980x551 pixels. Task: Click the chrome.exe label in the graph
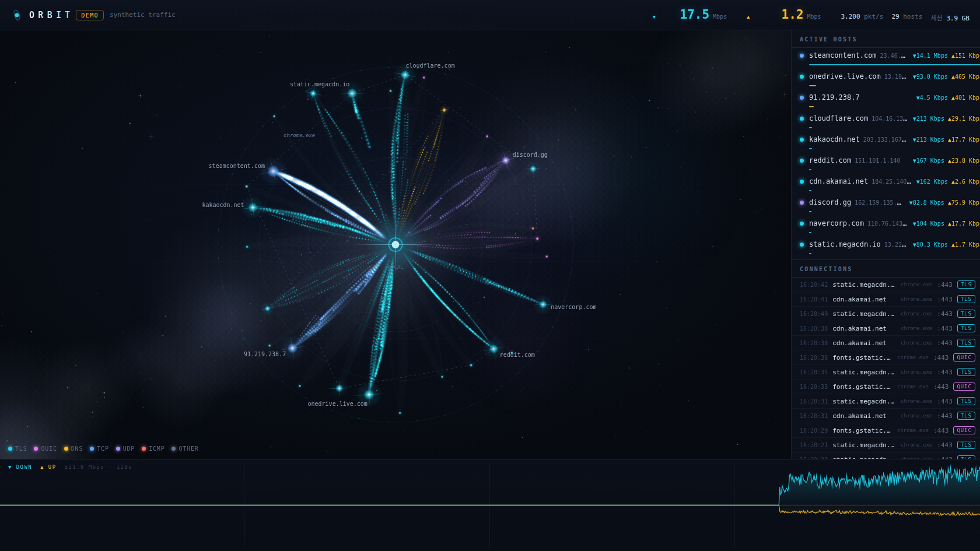pyautogui.click(x=299, y=135)
